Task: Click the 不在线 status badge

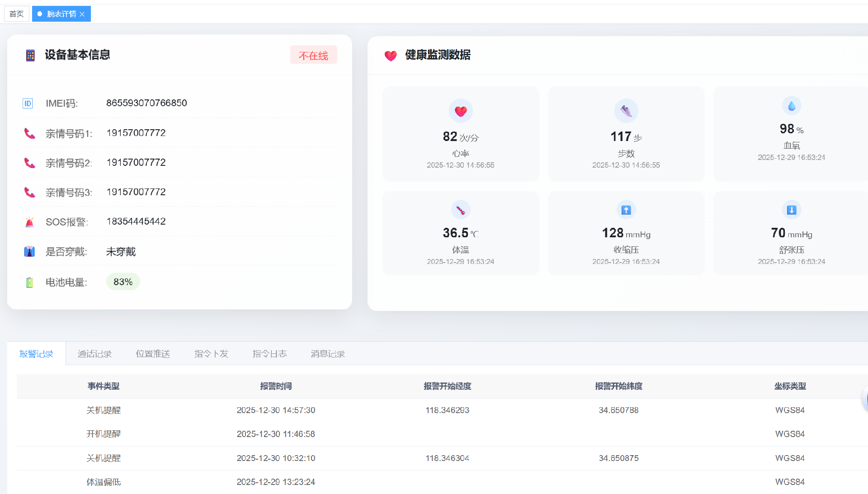Action: click(313, 56)
